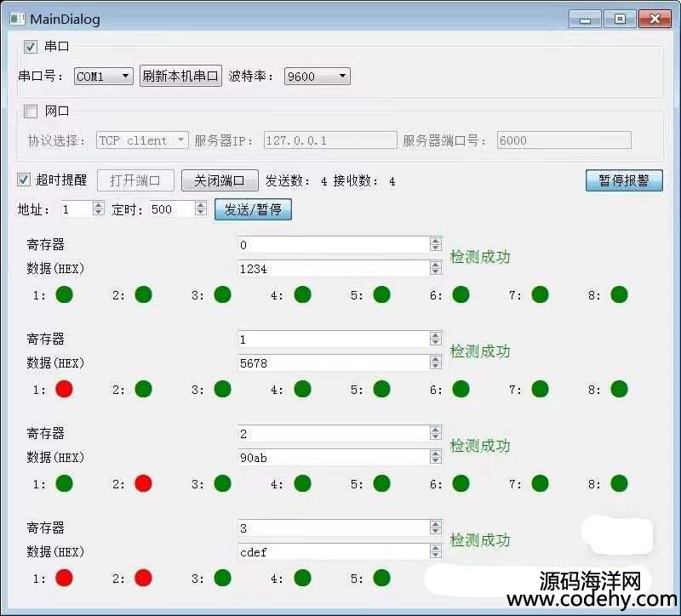Click green indicator 6 under data 1234

click(x=461, y=294)
